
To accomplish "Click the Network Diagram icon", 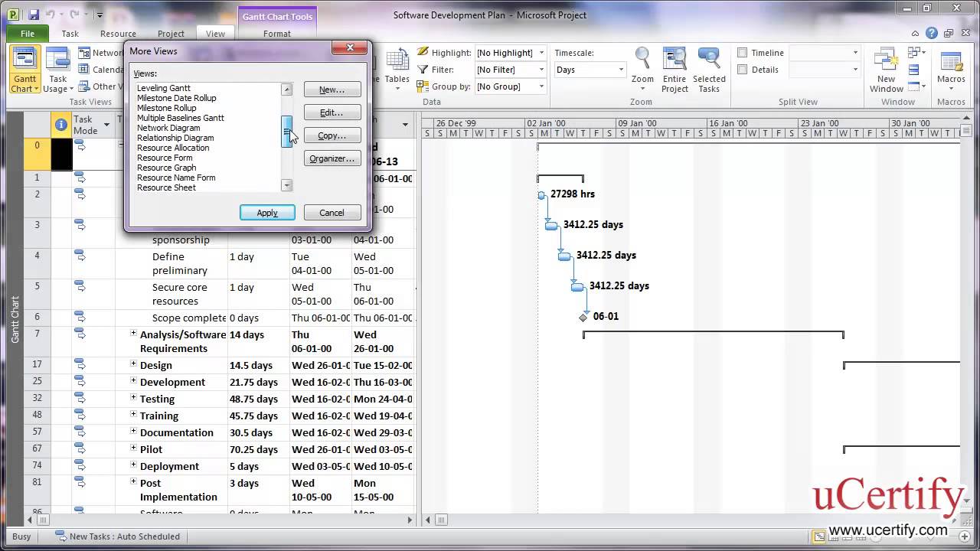I will point(83,53).
